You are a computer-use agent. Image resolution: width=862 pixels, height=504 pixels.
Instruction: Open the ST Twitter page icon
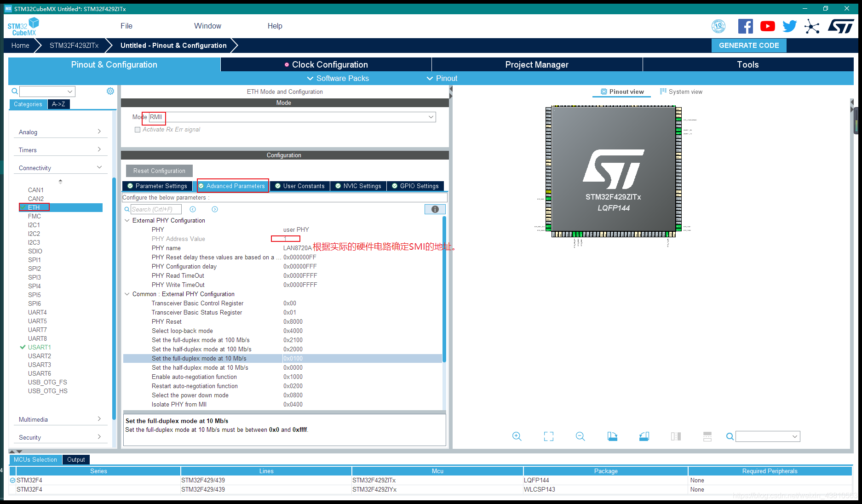point(789,26)
